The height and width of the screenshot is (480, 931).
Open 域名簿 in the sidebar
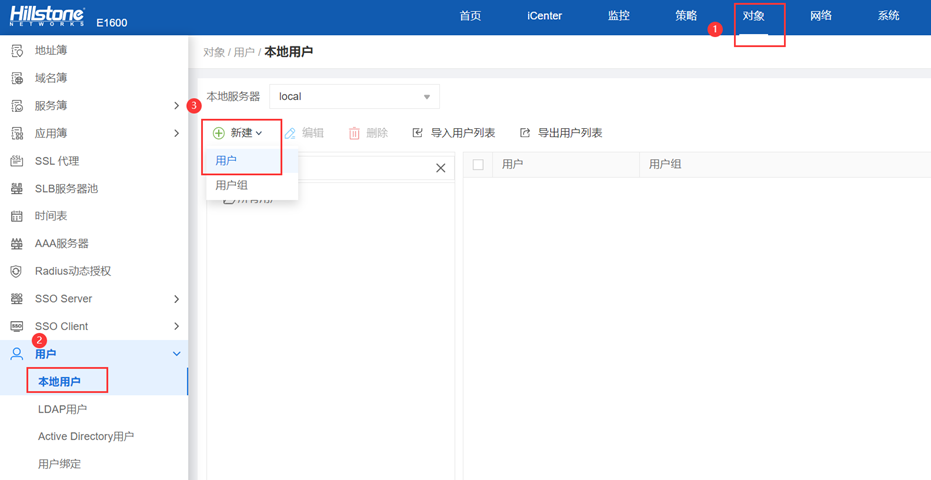click(x=51, y=78)
